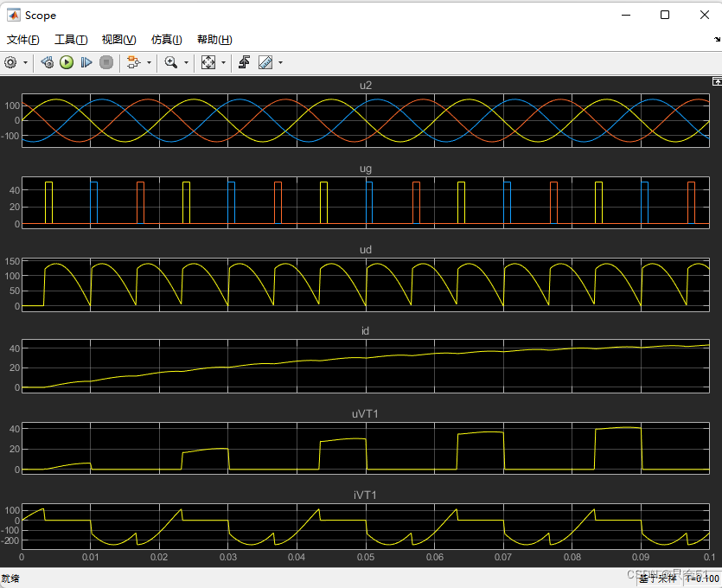Click the Step Back toolbar icon
Viewport: 722px width, 588px height.
coord(47,62)
